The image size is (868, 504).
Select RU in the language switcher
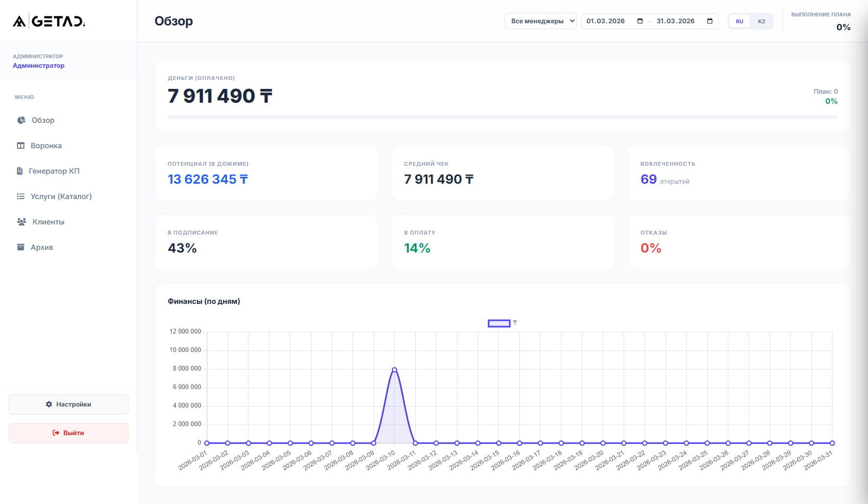coord(739,21)
